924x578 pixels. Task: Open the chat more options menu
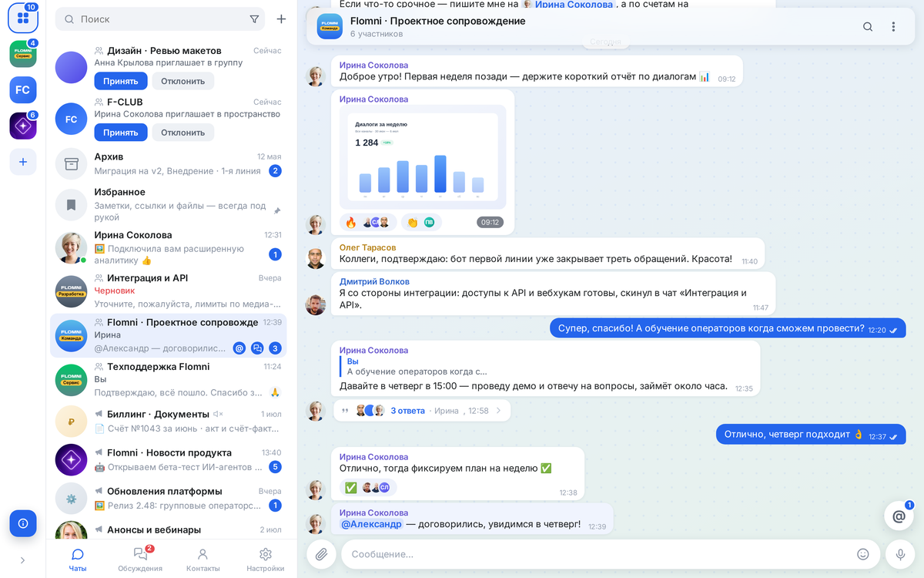(x=893, y=27)
